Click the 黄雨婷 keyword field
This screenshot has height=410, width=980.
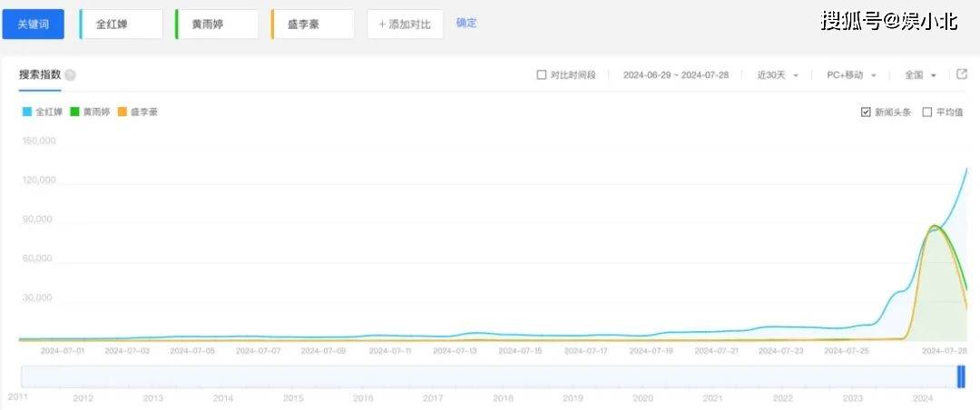[217, 24]
